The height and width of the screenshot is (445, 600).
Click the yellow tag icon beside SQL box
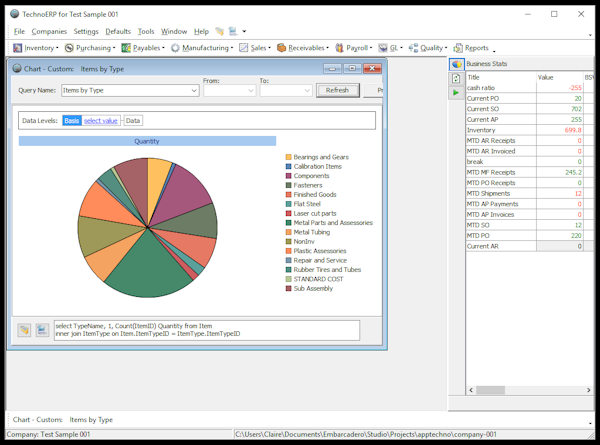[24, 330]
